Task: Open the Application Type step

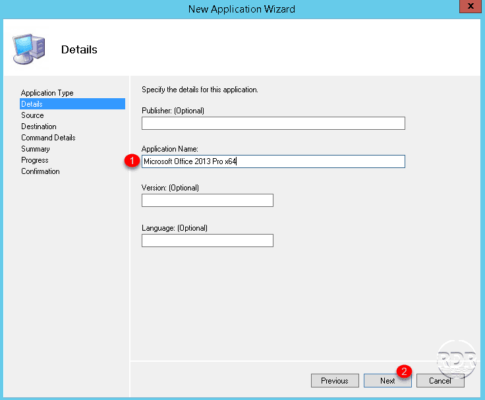Action: [x=47, y=93]
